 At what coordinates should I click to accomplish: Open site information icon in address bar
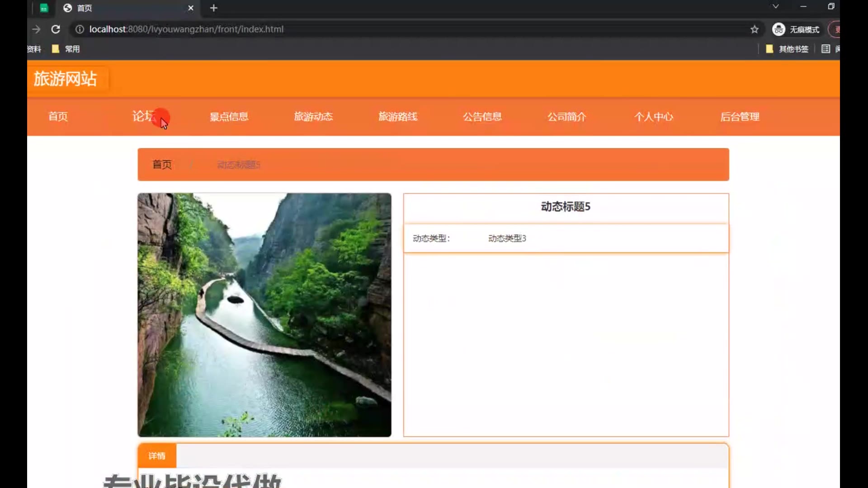tap(80, 29)
